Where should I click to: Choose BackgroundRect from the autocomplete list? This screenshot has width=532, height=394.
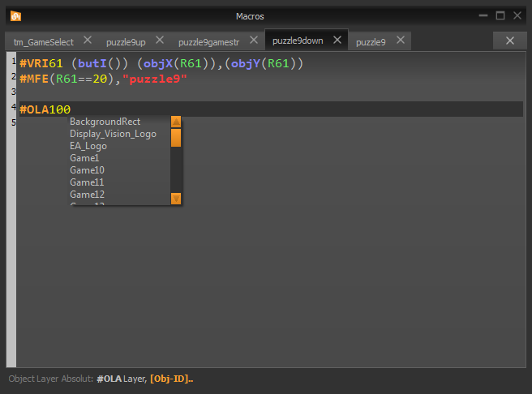point(105,122)
